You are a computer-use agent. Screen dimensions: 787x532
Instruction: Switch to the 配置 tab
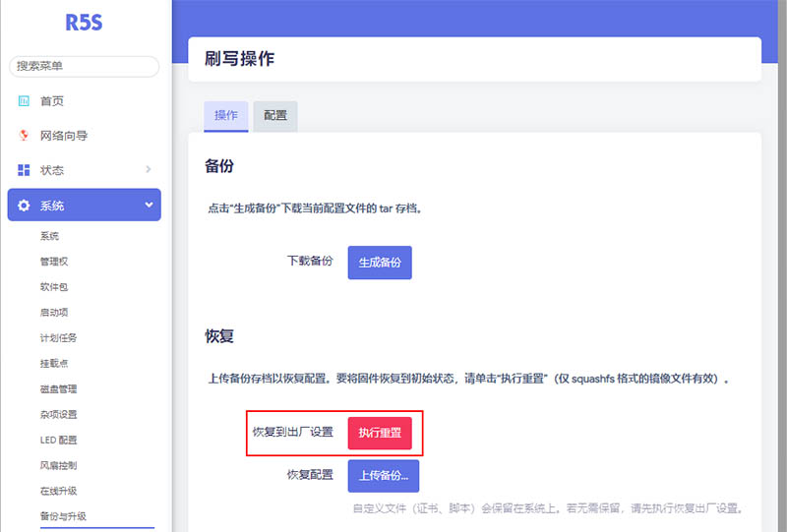(275, 115)
